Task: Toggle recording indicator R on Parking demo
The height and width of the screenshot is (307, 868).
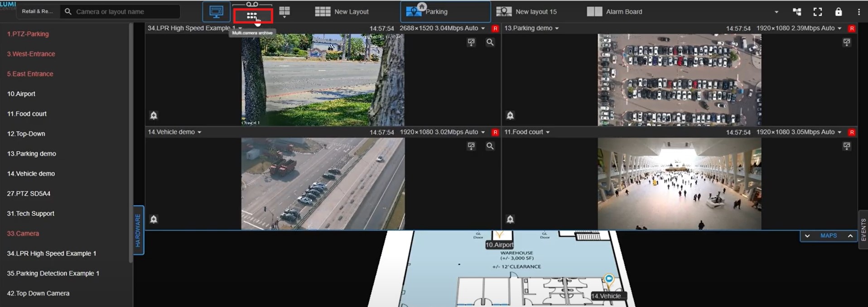Action: coord(852,29)
